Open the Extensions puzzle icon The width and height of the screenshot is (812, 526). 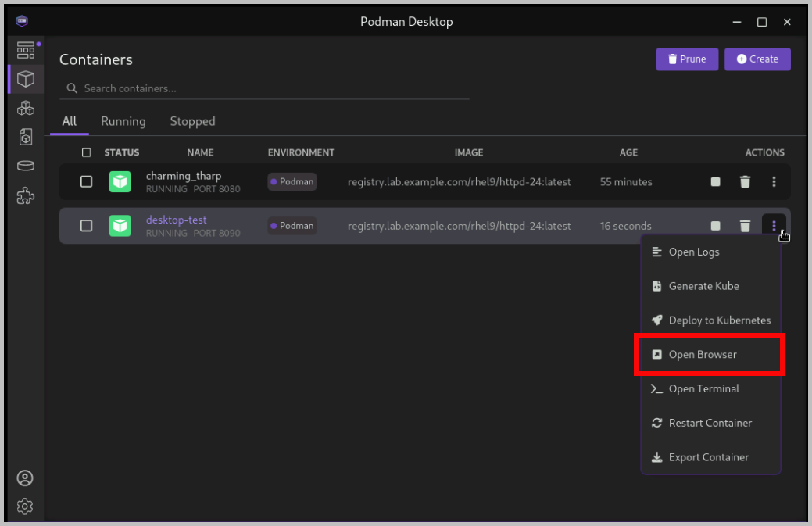point(25,195)
